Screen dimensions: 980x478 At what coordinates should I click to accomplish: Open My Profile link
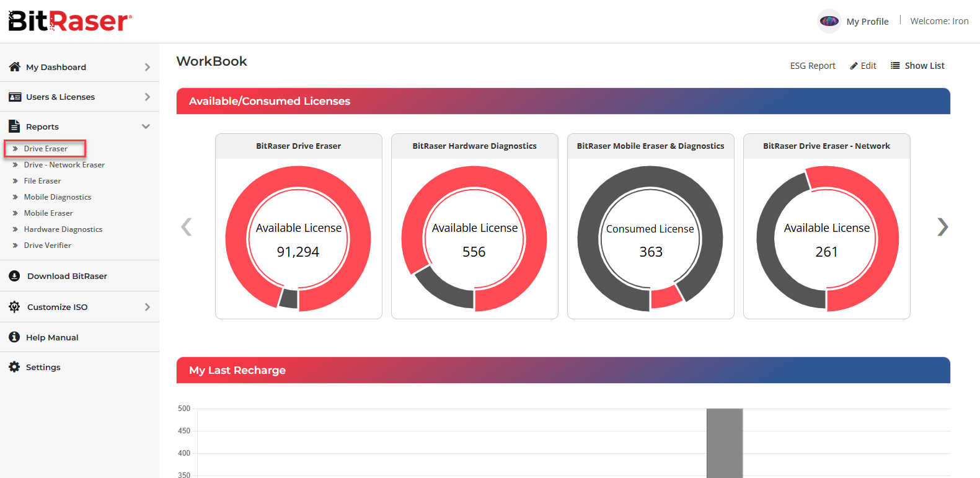pos(867,22)
